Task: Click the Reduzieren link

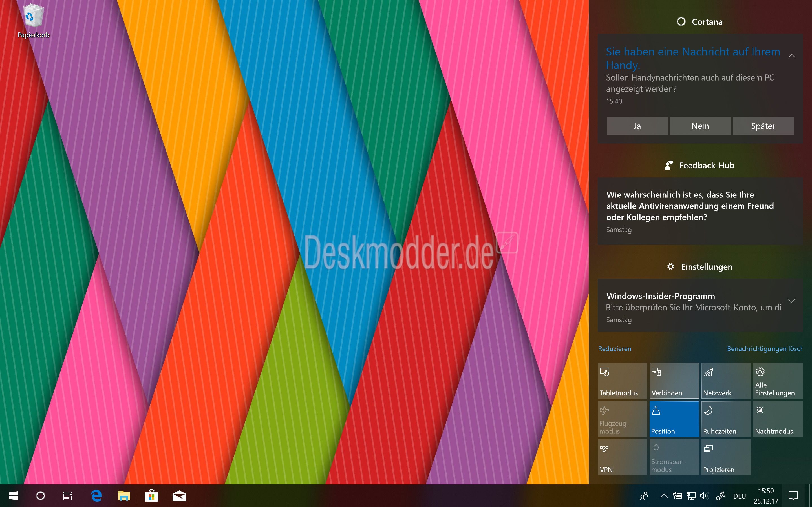Action: 614,349
